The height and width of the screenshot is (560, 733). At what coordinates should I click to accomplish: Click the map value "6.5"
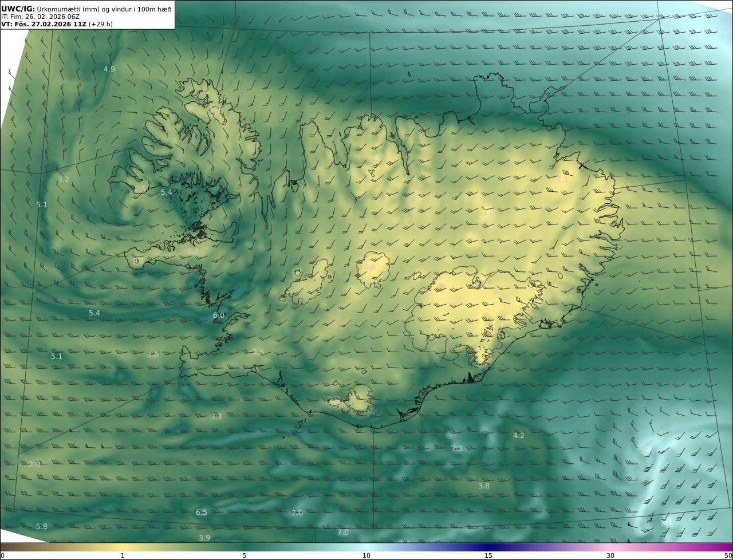point(202,512)
